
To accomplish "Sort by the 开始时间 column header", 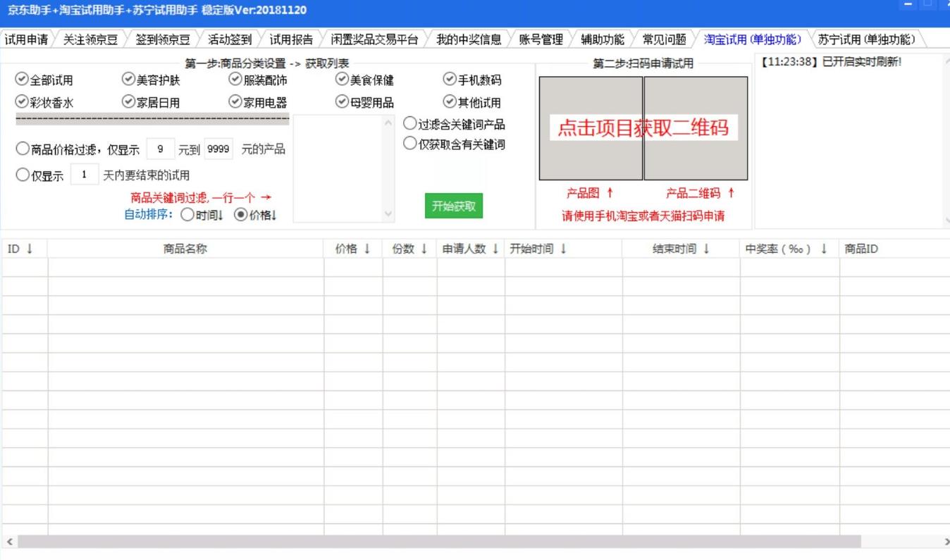I will coord(564,249).
